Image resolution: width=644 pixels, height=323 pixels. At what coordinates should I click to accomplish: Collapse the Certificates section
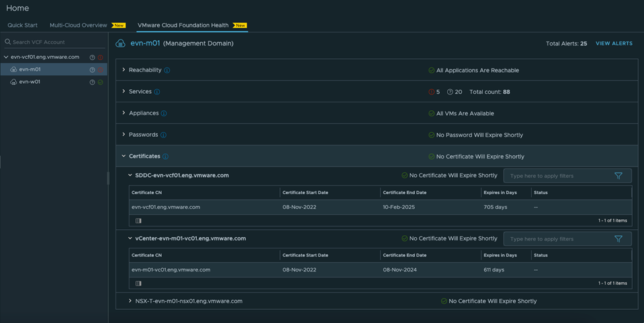pos(124,157)
